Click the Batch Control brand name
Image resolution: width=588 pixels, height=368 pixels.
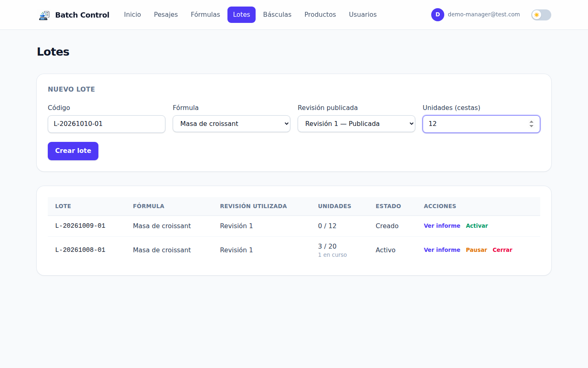(82, 15)
